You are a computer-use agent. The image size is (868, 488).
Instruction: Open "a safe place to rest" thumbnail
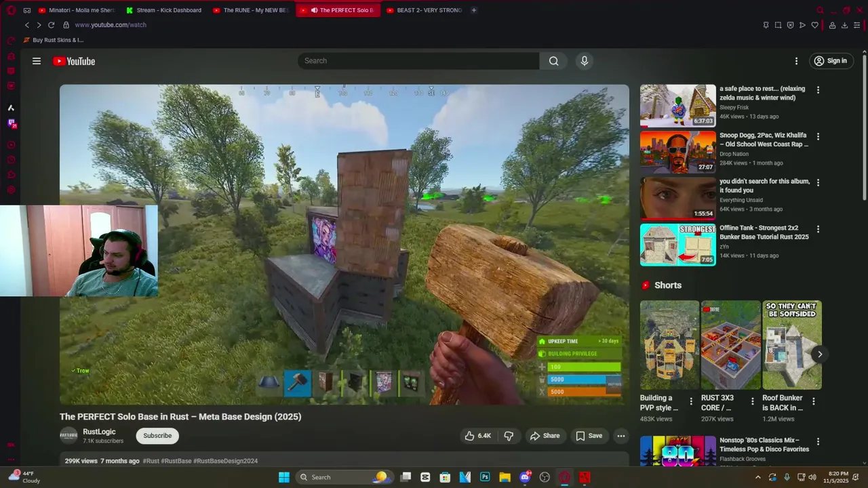pos(677,106)
